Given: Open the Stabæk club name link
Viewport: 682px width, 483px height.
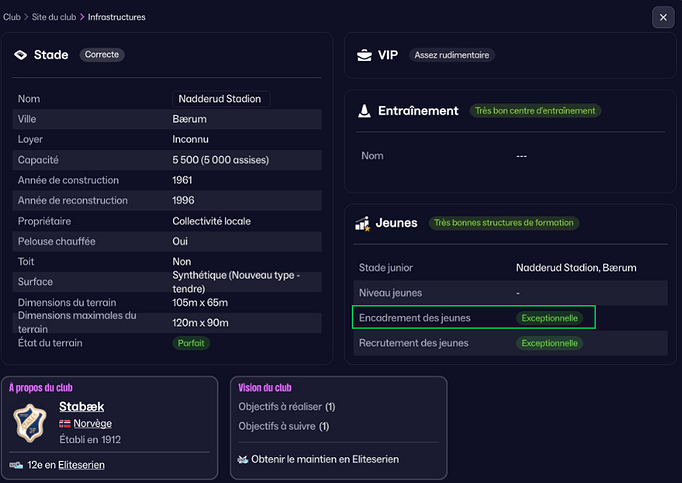Looking at the screenshot, I should tap(81, 406).
